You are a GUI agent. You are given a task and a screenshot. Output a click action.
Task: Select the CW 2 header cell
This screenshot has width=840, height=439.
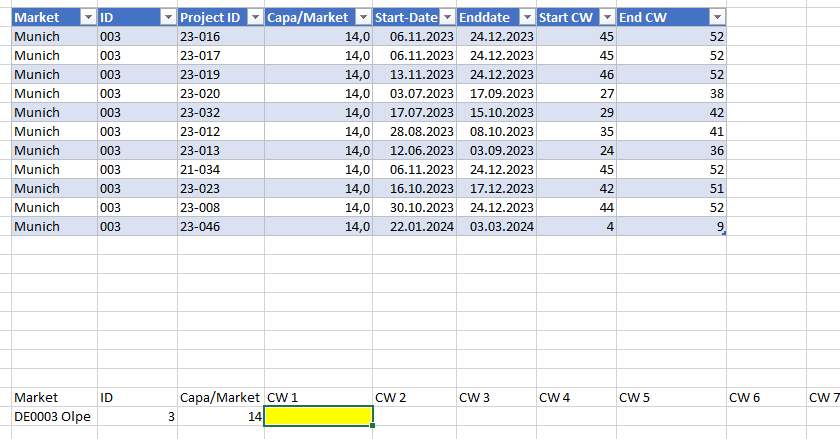(x=415, y=397)
